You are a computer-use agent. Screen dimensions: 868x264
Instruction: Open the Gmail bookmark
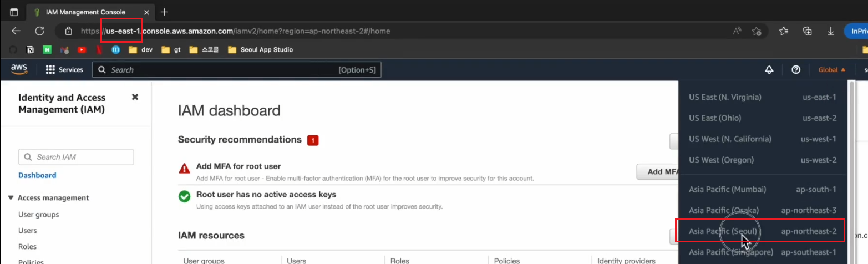click(x=64, y=50)
